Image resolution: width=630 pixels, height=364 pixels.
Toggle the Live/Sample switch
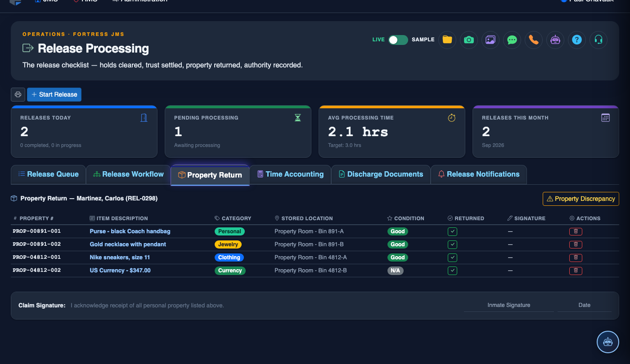[398, 40]
